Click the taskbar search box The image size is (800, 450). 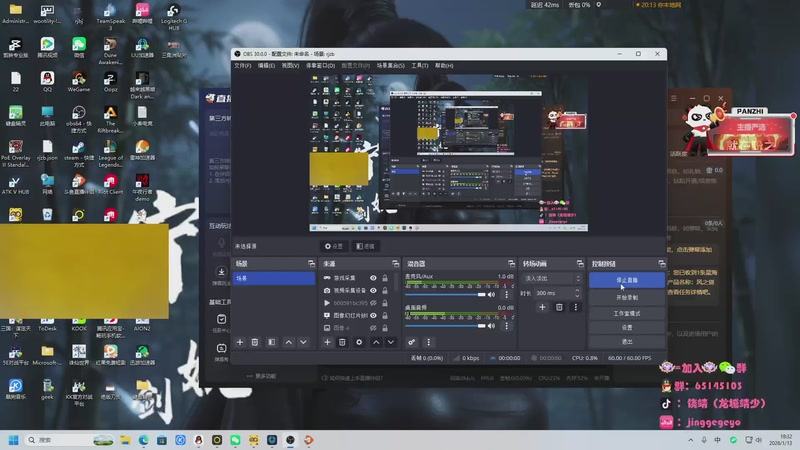point(69,440)
